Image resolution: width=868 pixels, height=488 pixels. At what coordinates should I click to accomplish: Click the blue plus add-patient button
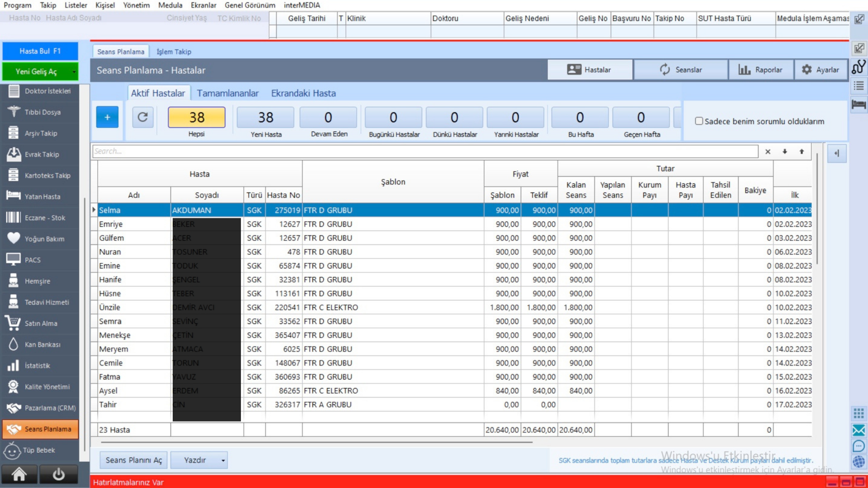point(107,117)
